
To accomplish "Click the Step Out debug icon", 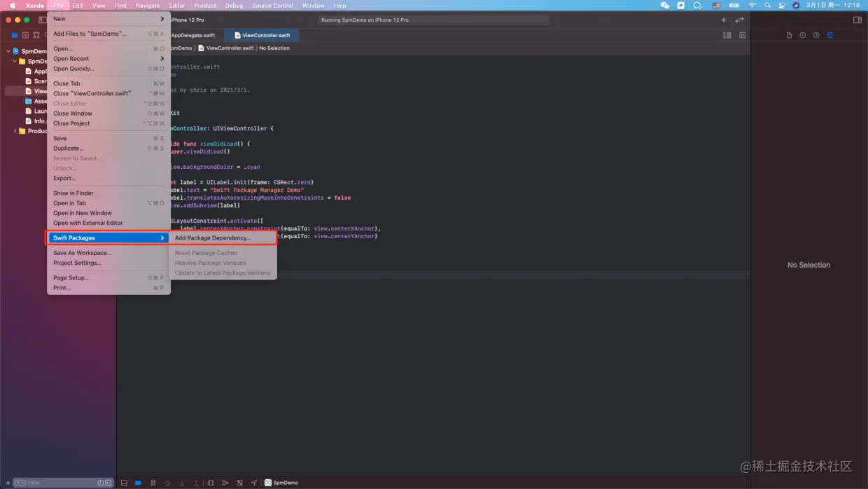I will point(196,483).
